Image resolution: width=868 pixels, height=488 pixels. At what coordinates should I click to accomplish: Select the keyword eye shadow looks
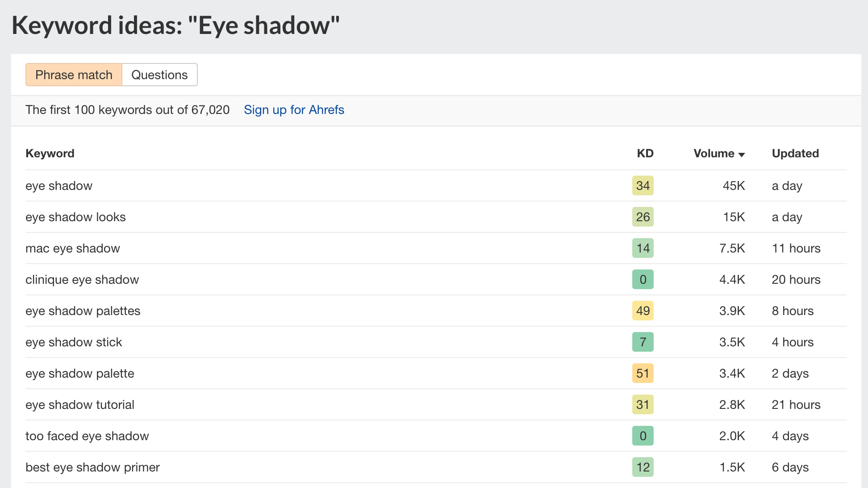[x=75, y=217]
